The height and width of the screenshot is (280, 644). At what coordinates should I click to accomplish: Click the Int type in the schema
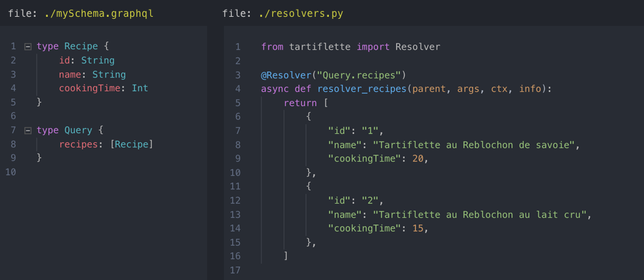pos(140,88)
